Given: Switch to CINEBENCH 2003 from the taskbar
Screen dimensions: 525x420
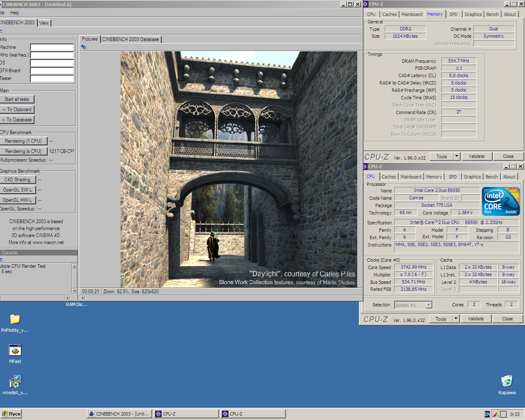Looking at the screenshot, I should click(119, 414).
